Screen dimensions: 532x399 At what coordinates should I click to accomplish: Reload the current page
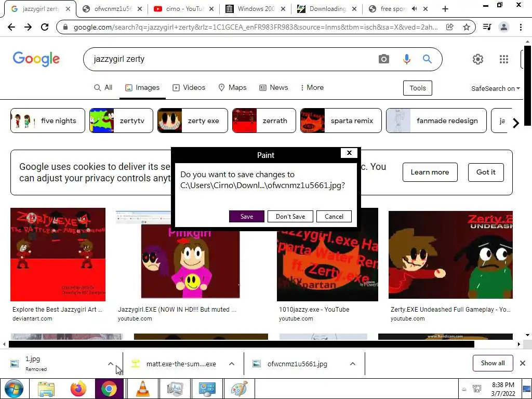[45, 27]
